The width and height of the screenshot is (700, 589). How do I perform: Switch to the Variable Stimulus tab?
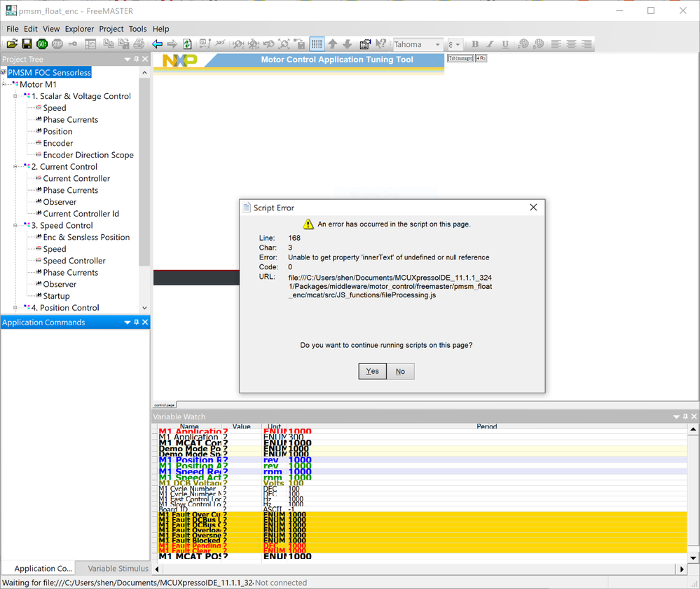pyautogui.click(x=118, y=569)
